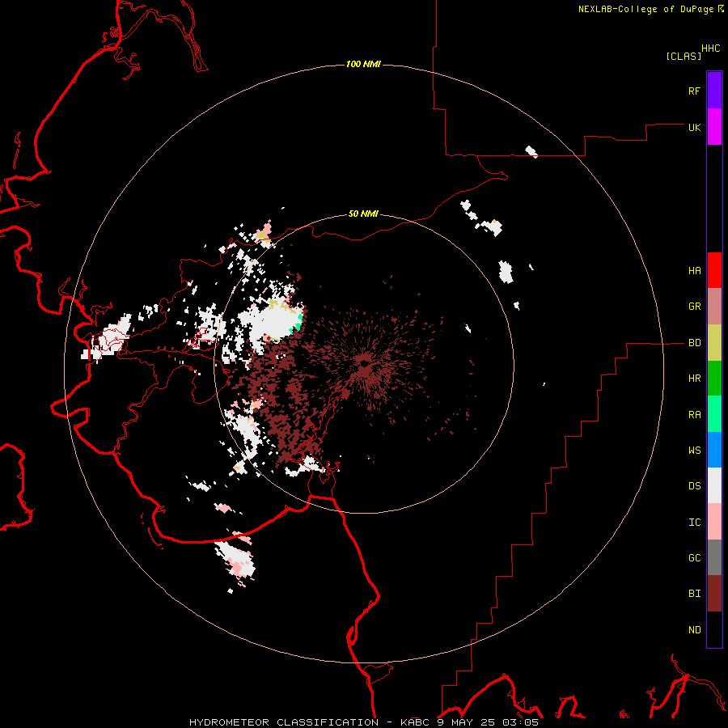The image size is (728, 728).
Task: Click the 03:05 timestamp
Action: click(x=521, y=722)
